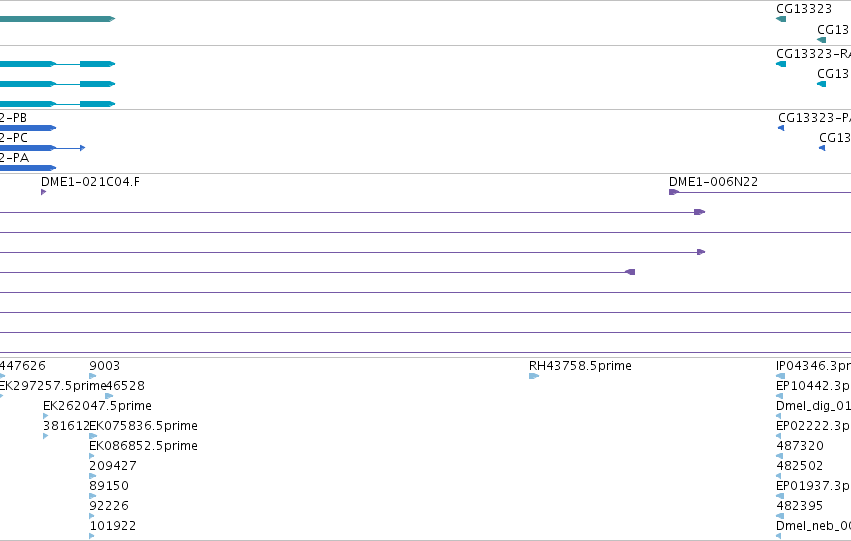Select the 101922 feature label
This screenshot has width=851, height=541.
(x=113, y=526)
